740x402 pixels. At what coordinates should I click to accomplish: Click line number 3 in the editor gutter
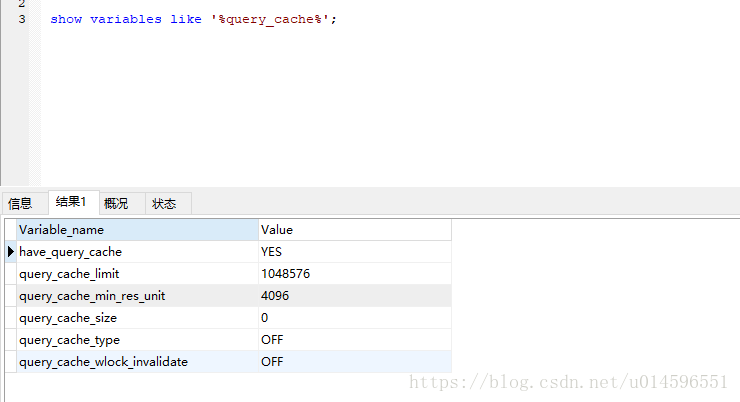point(22,19)
